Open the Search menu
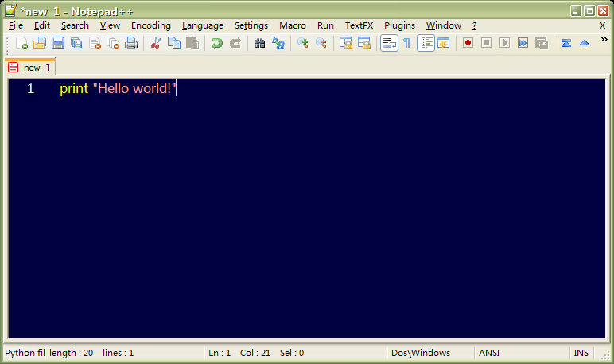The image size is (614, 364). [75, 26]
